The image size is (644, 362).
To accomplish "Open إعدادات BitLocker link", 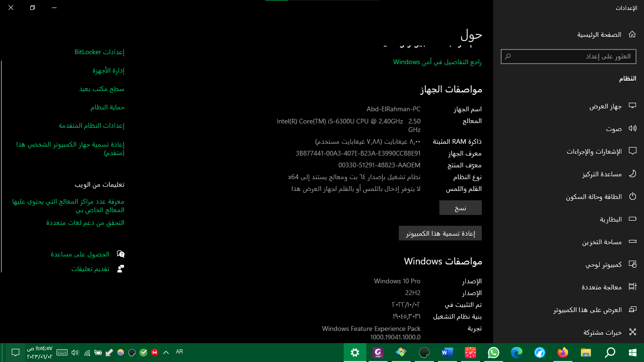I will coord(99,52).
